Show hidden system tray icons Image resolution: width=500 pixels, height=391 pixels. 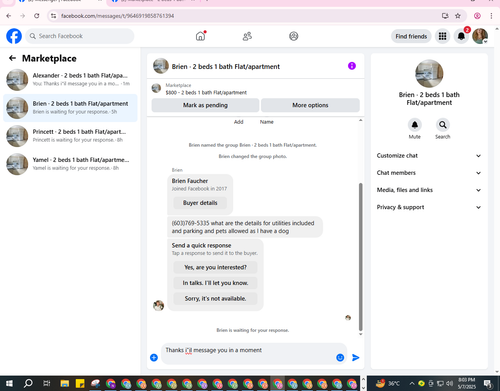pos(412,383)
